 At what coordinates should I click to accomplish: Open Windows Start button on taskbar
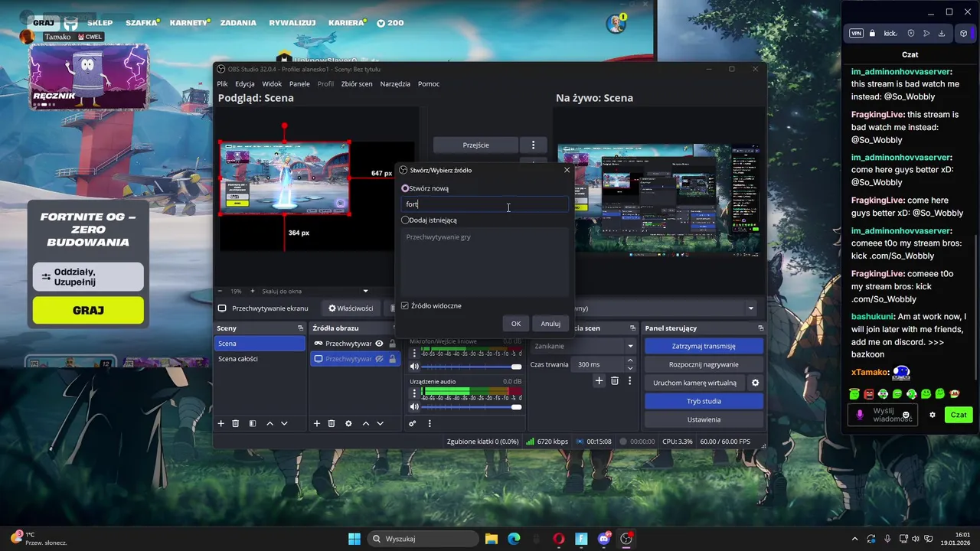354,539
